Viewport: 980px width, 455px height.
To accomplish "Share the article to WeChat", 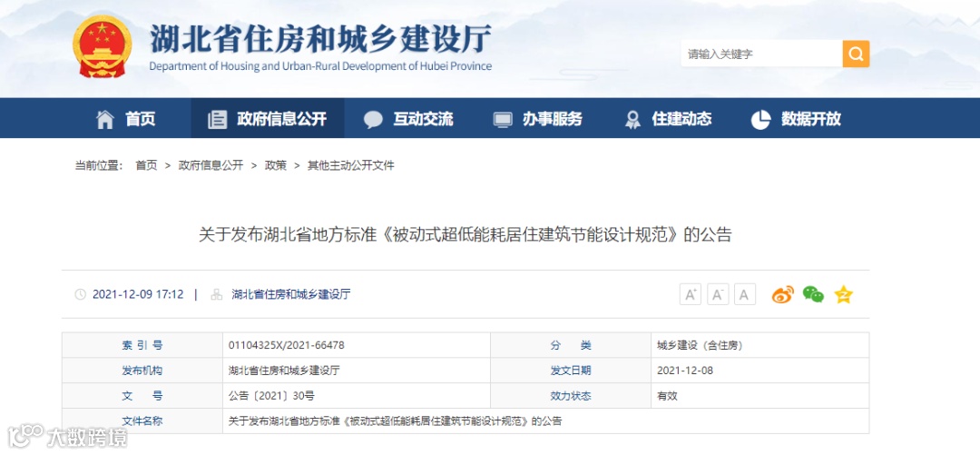I will point(813,294).
